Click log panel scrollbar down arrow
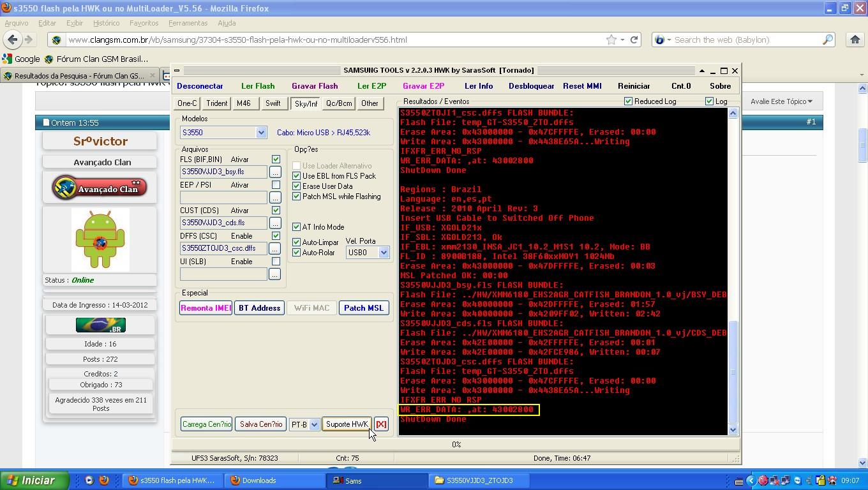Image resolution: width=868 pixels, height=490 pixels. click(733, 429)
